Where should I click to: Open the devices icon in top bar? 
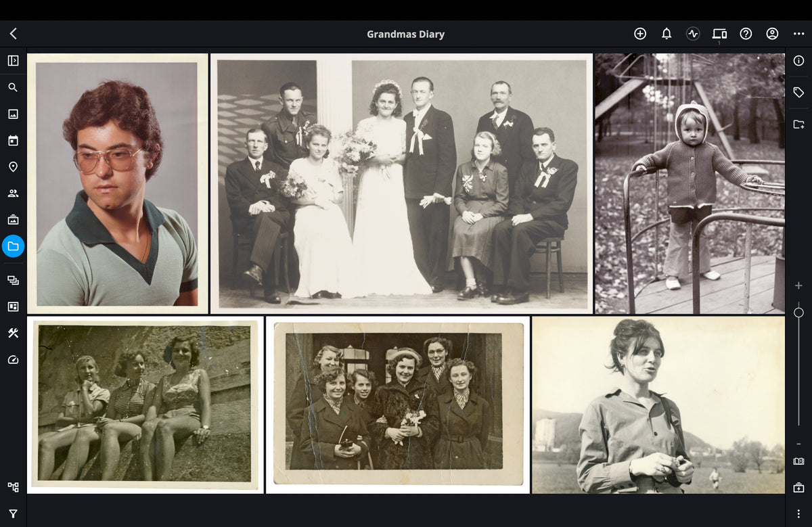(719, 34)
